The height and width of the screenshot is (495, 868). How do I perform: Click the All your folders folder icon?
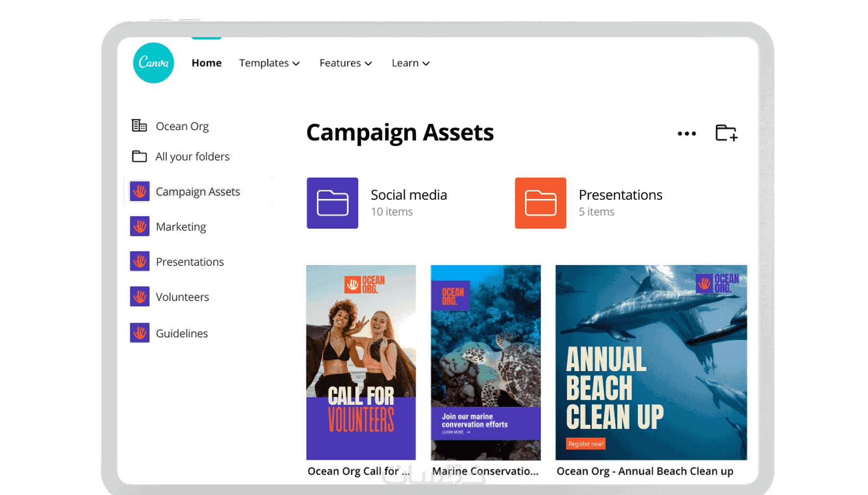139,156
